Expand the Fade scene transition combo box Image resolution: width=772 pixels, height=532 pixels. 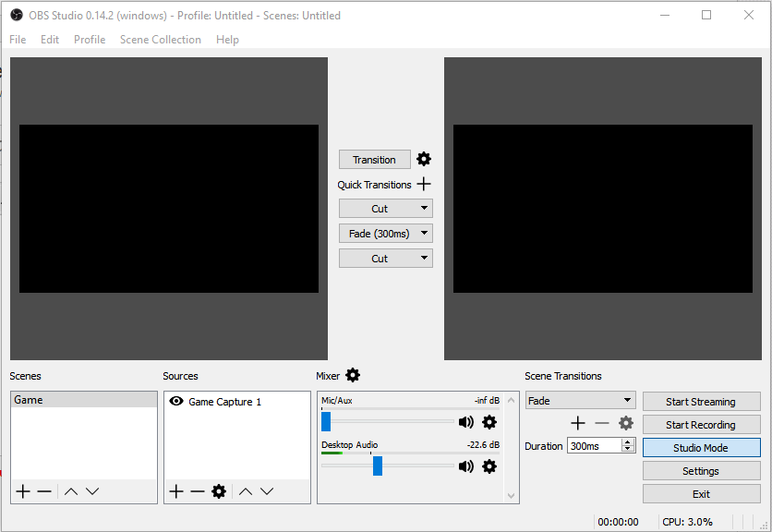[x=581, y=401]
